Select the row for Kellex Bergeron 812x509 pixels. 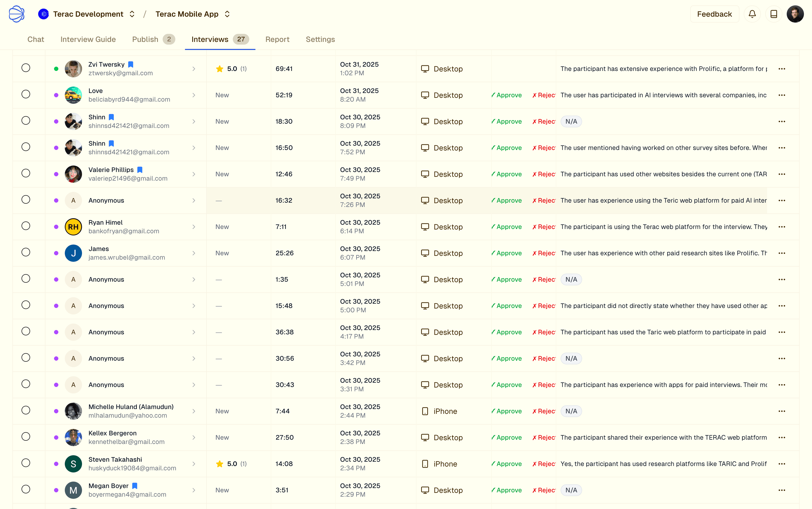point(26,436)
